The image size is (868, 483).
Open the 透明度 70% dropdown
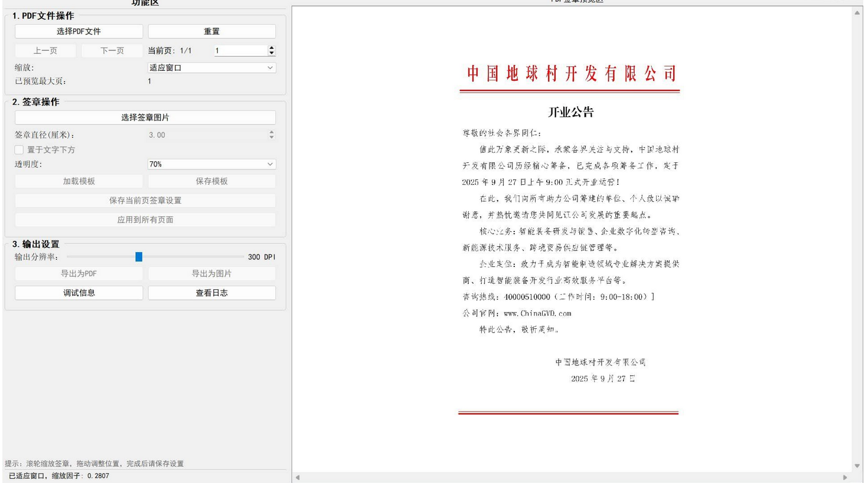(211, 164)
